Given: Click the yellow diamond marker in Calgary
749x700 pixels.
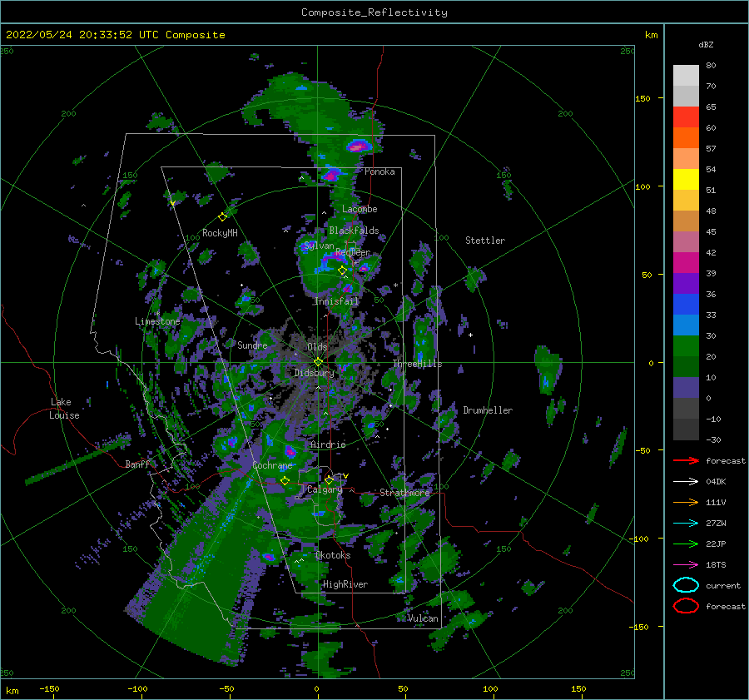Looking at the screenshot, I should point(329,479).
